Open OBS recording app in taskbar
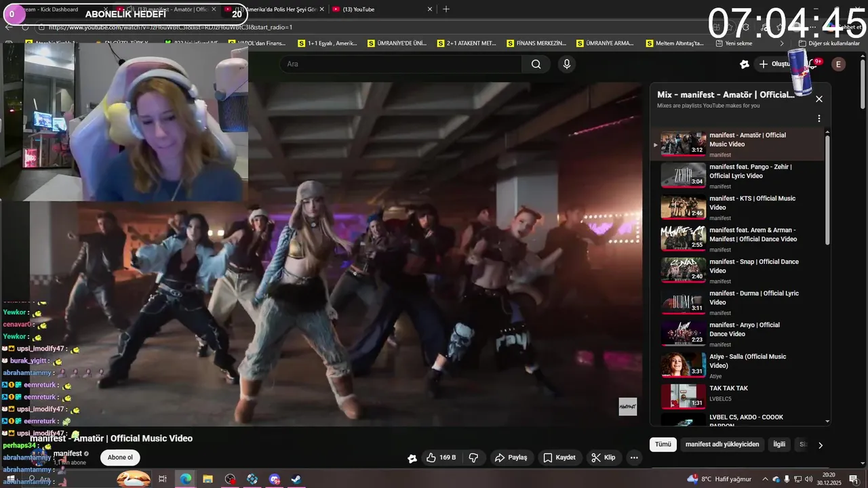Image resolution: width=868 pixels, height=488 pixels. [x=230, y=479]
